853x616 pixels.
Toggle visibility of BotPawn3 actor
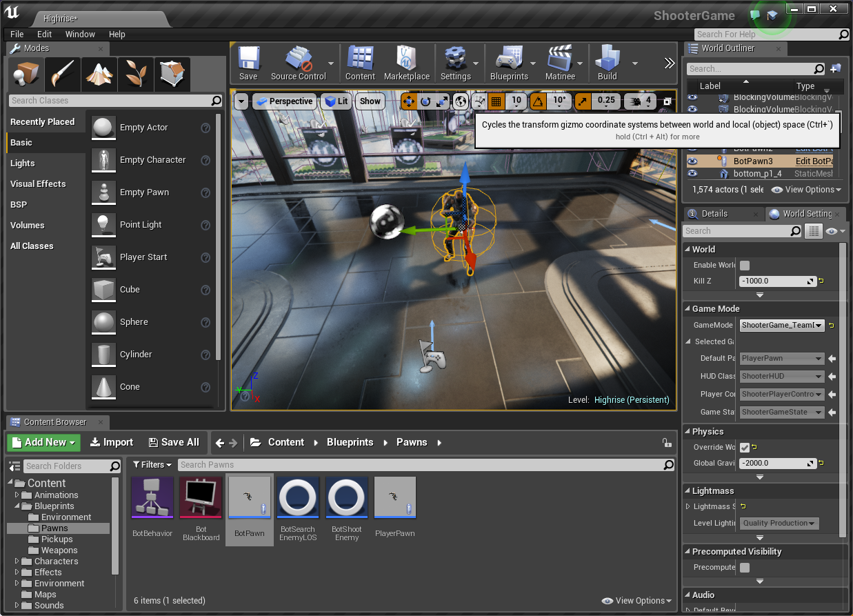[x=692, y=161]
